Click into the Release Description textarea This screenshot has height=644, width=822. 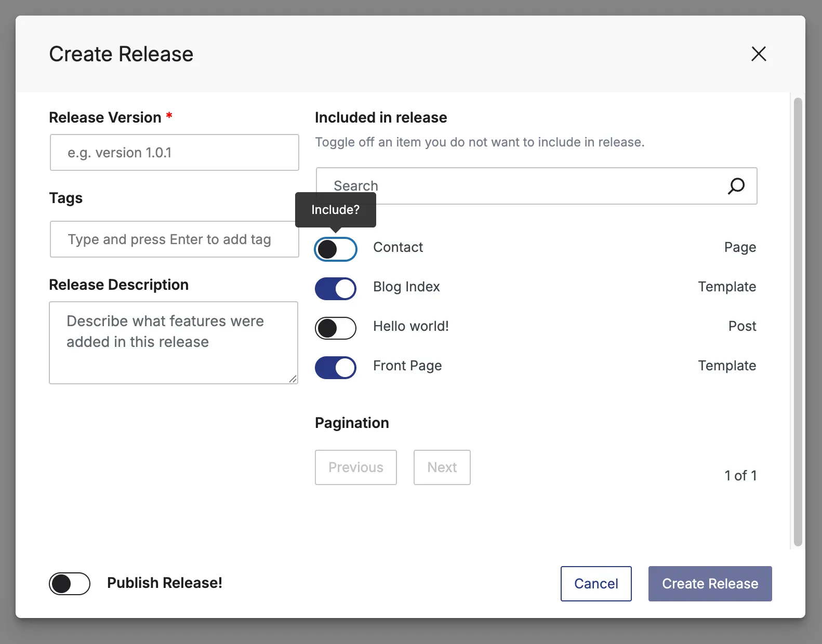point(174,343)
